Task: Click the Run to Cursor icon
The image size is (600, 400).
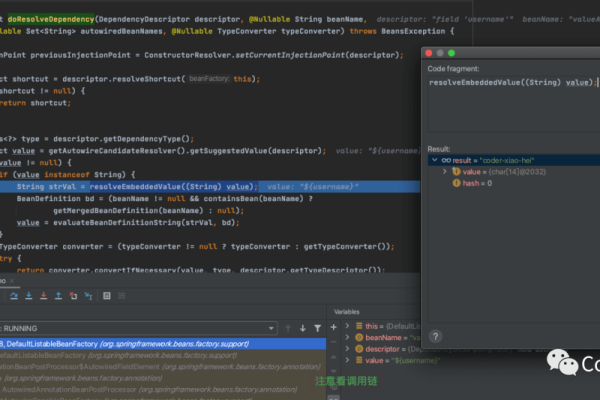Action: point(88,296)
